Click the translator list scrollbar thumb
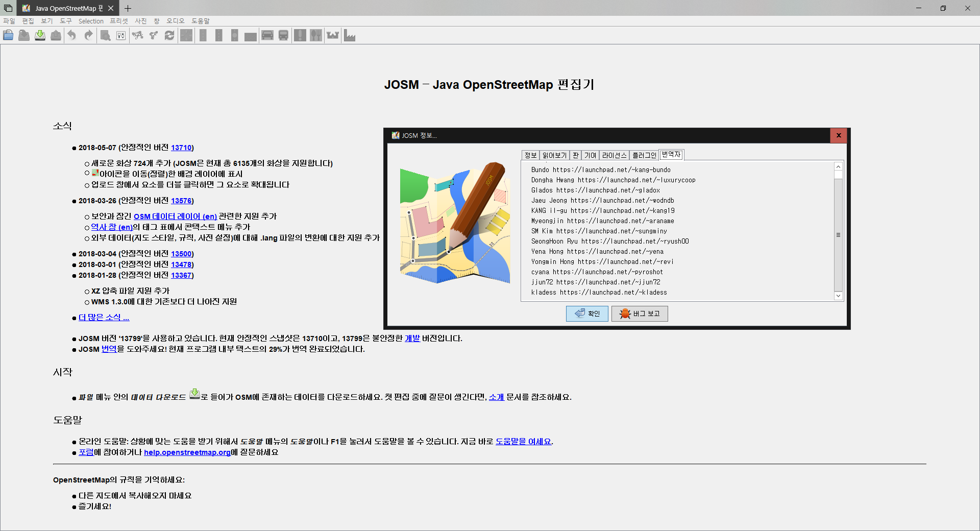This screenshot has width=980, height=531. click(838, 235)
